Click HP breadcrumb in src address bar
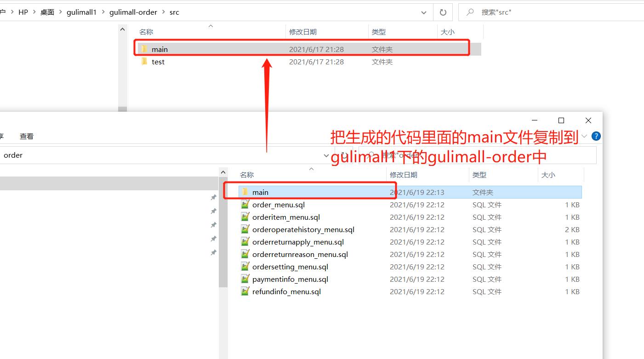 (23, 12)
